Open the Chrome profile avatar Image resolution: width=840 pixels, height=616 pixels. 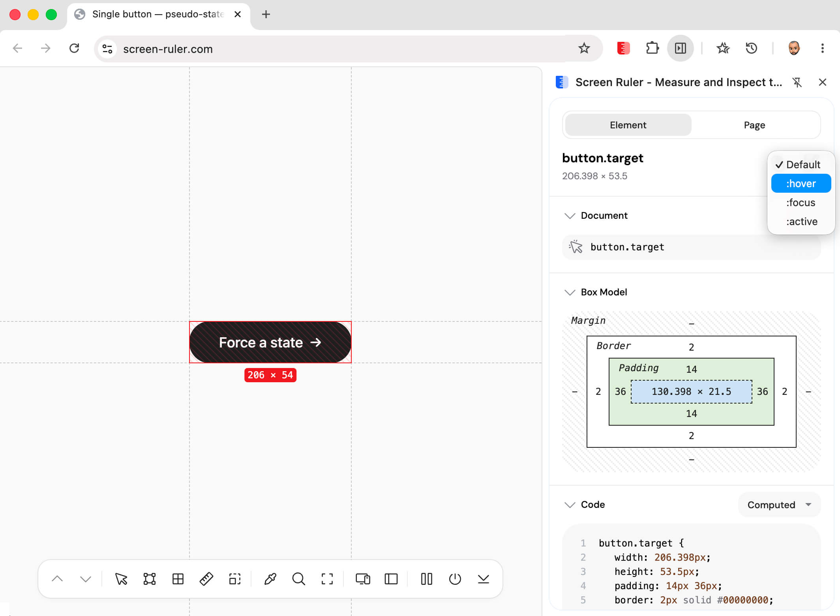[794, 48]
